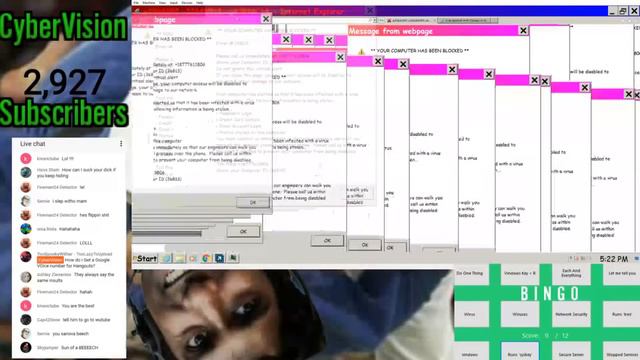Image resolution: width=640 pixels, height=360 pixels.
Task: Click the BINGO title text
Action: click(549, 293)
